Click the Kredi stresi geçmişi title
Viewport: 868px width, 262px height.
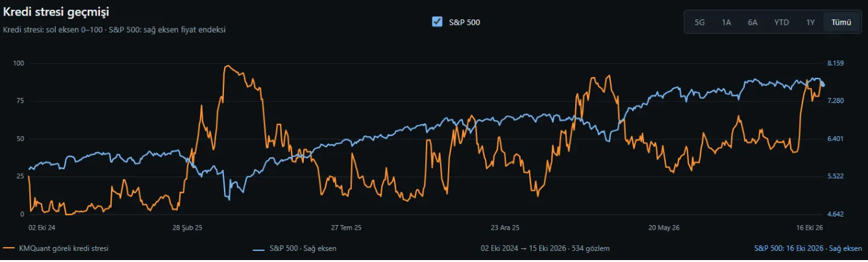56,12
